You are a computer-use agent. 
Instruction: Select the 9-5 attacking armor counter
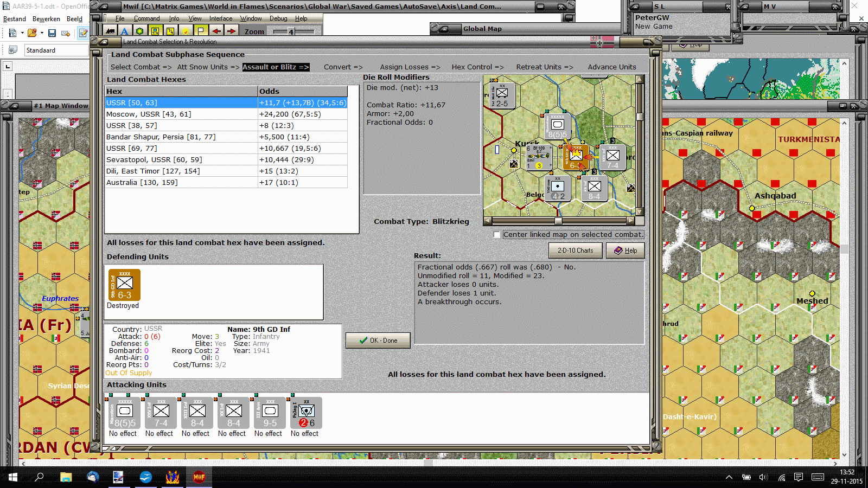pyautogui.click(x=270, y=413)
